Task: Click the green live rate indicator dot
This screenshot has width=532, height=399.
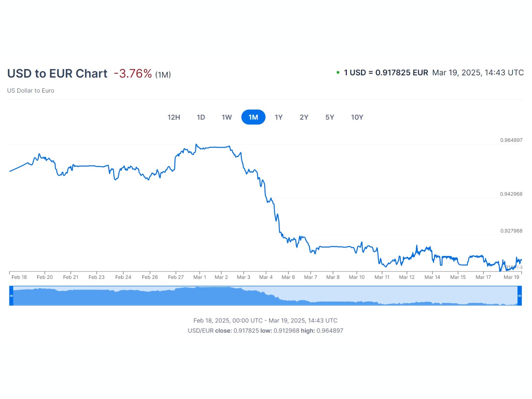Action: click(x=338, y=72)
